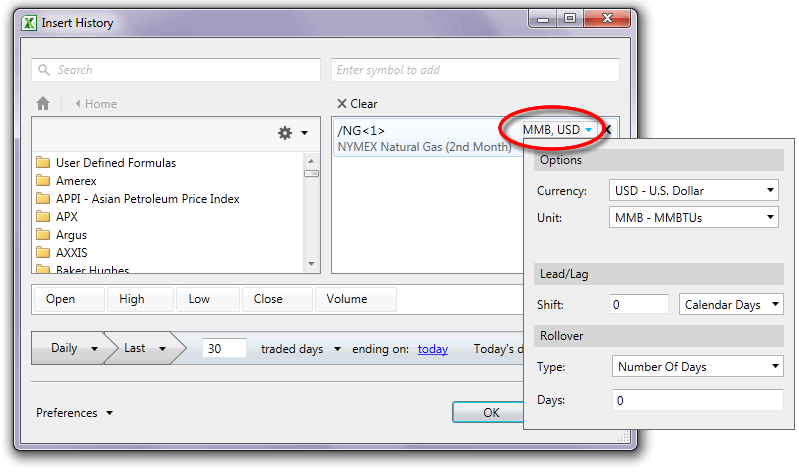Select the User Defined Formulas folder
This screenshot has width=799, height=475.
[115, 163]
